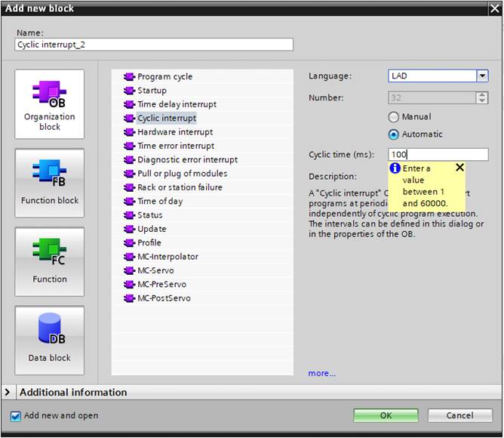Select the Manual numbering radio button
The width and height of the screenshot is (504, 438).
click(394, 117)
